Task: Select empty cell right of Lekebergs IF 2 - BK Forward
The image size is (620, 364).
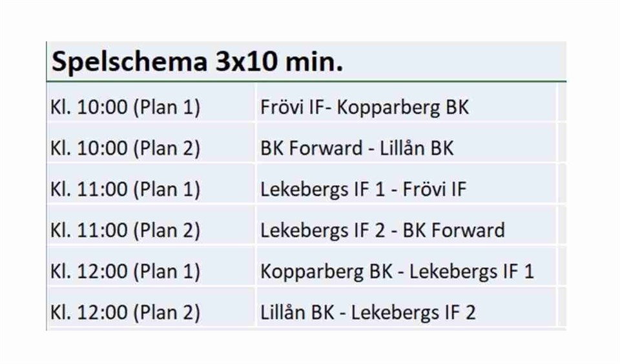Action: tap(562, 230)
